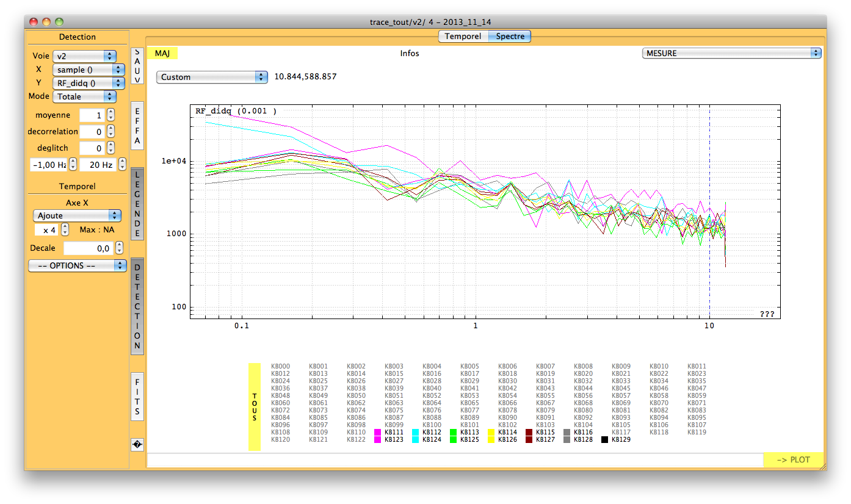Click the vertical SAUV save button
The width and height of the screenshot is (851, 504).
(137, 66)
